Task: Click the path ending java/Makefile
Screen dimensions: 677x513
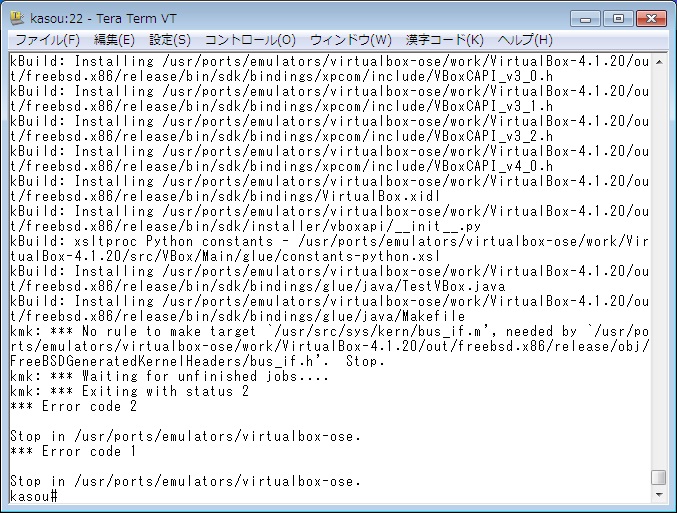Action: (237, 316)
